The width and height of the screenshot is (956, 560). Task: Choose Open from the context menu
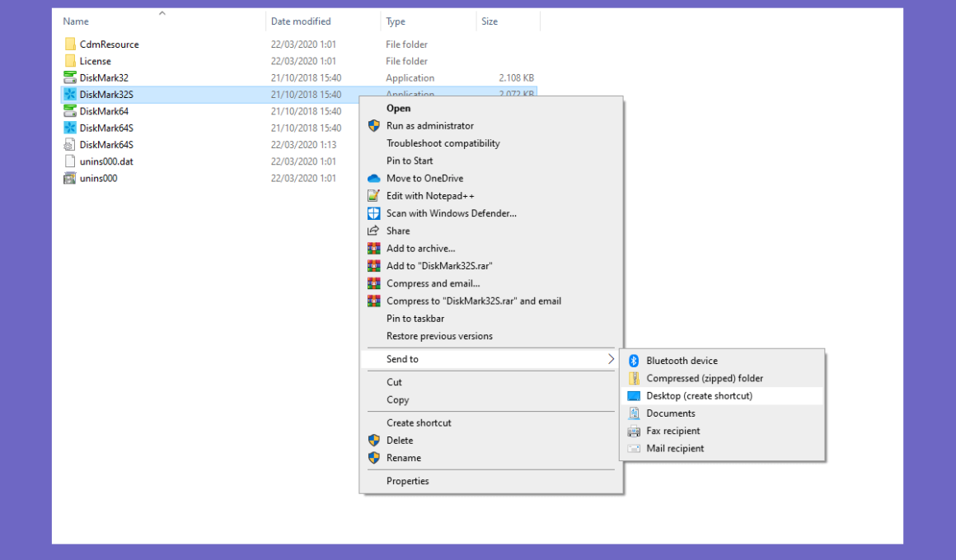[x=398, y=108]
